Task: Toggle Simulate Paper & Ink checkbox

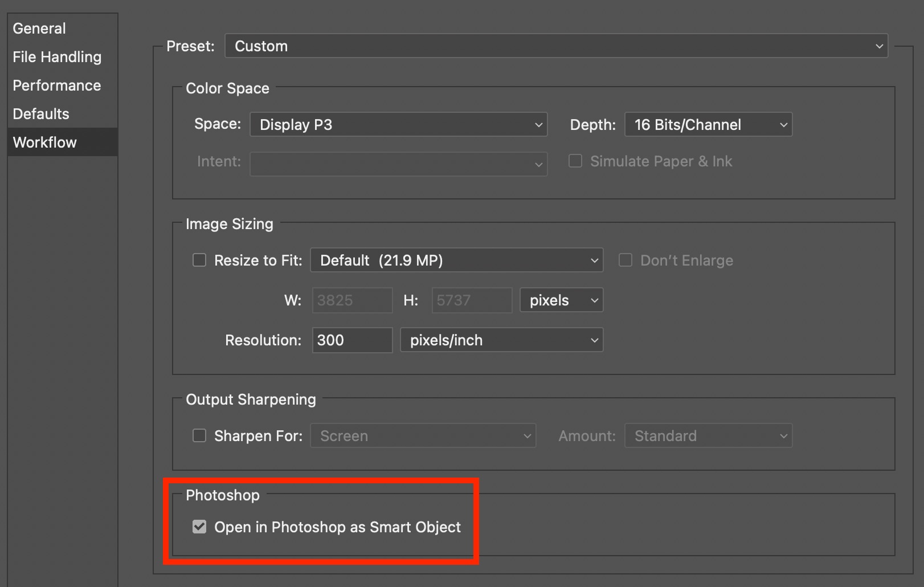Action: click(x=575, y=161)
